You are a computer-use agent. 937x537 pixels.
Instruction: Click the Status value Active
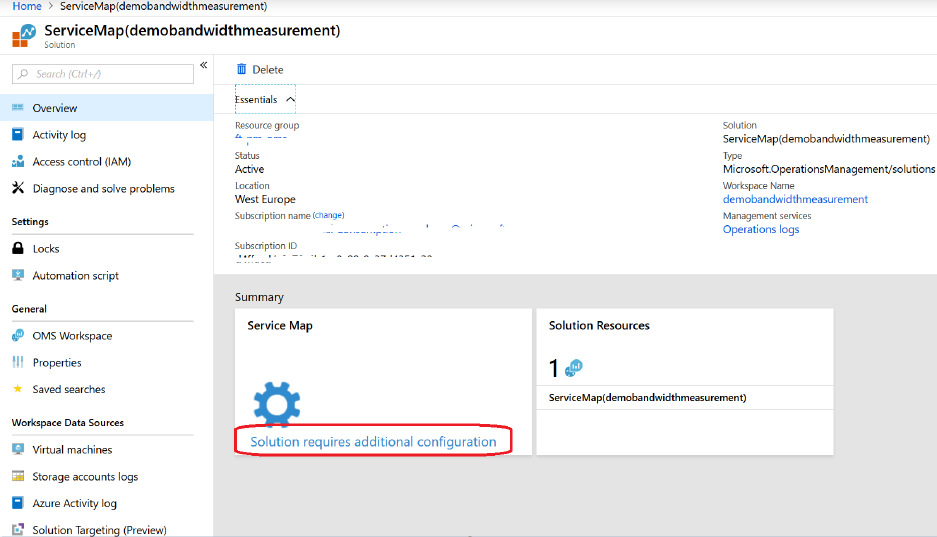click(x=249, y=169)
